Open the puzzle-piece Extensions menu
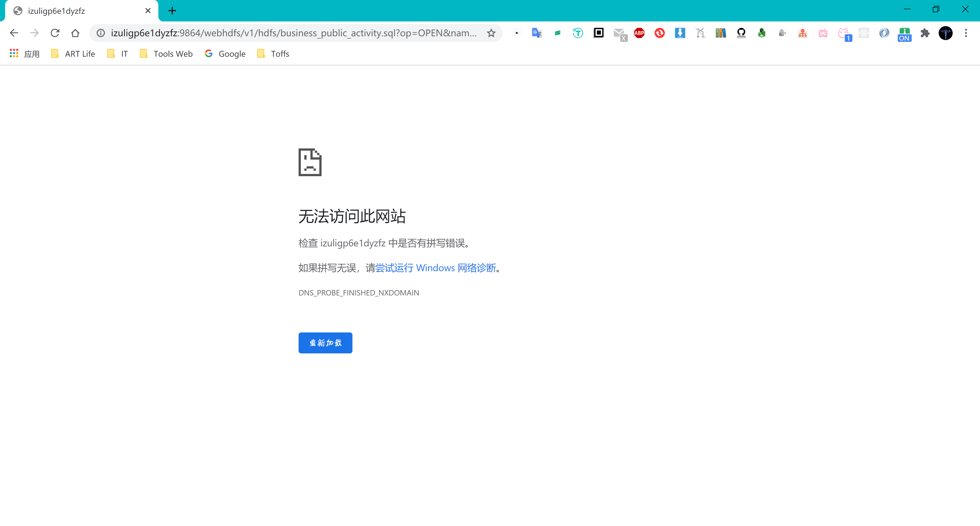Image resolution: width=980 pixels, height=526 pixels. (x=925, y=33)
